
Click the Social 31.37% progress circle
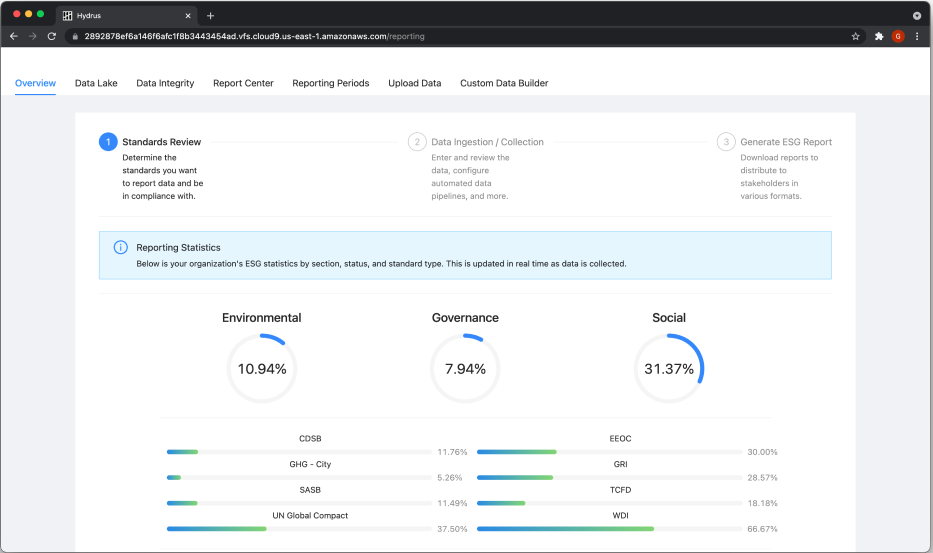[669, 368]
